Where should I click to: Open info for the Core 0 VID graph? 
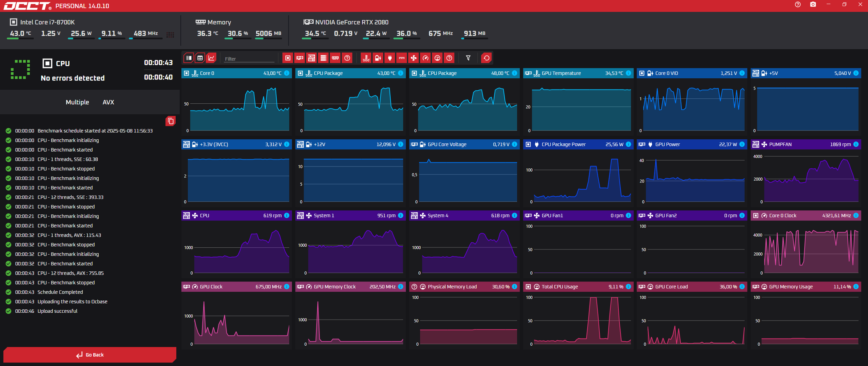742,73
